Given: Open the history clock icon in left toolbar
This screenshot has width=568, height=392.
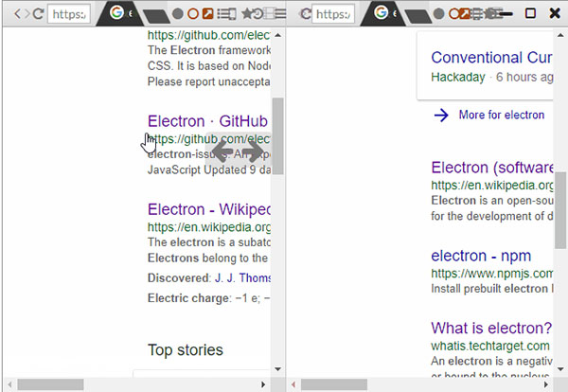Looking at the screenshot, I should pos(257,14).
